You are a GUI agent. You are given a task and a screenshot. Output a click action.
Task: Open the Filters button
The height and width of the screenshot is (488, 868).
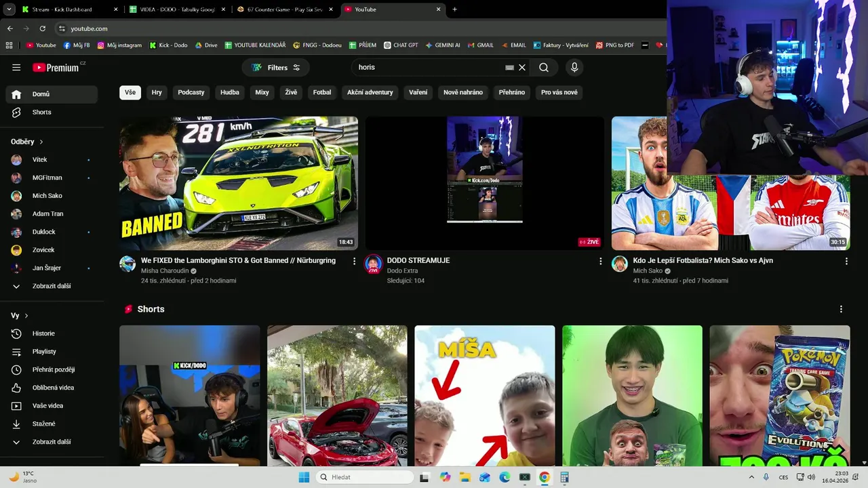(276, 67)
